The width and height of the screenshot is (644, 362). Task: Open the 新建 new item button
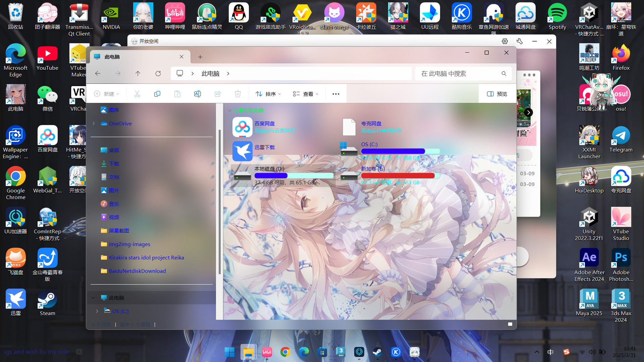107,94
